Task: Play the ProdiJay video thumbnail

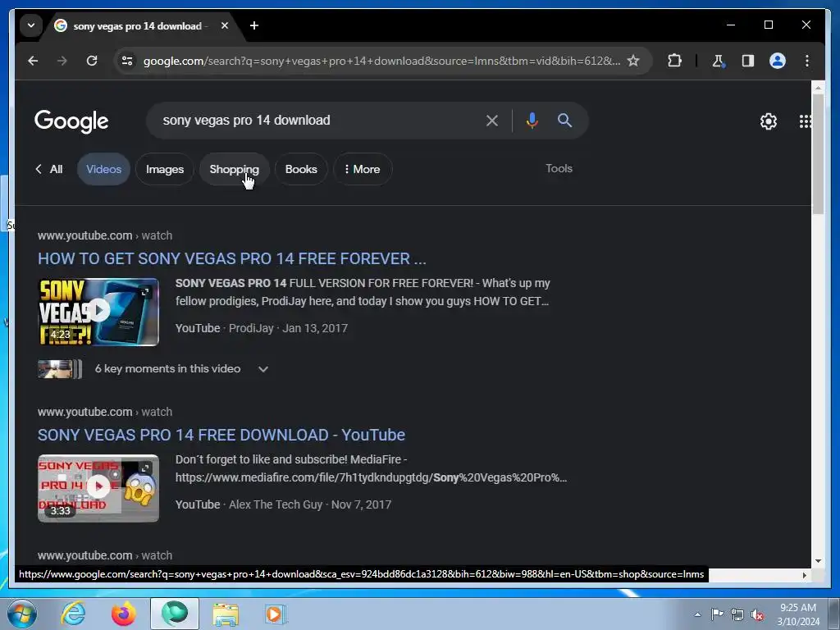Action: [x=98, y=312]
